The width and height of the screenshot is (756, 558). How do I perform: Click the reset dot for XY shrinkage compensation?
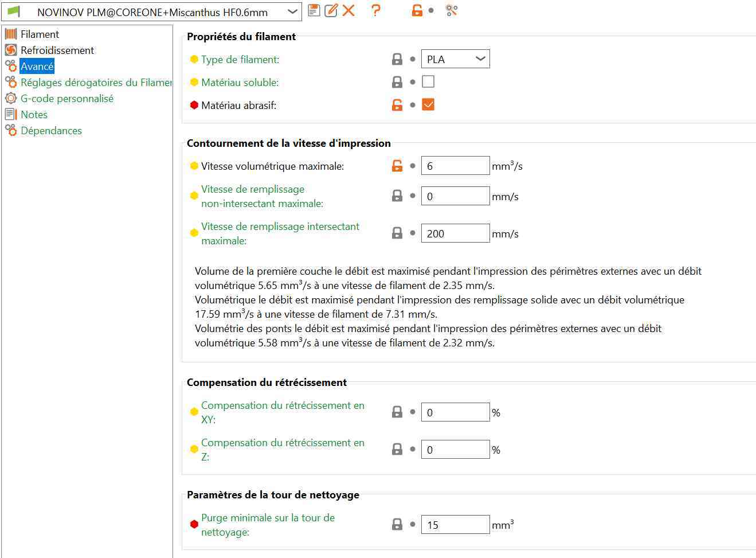413,412
